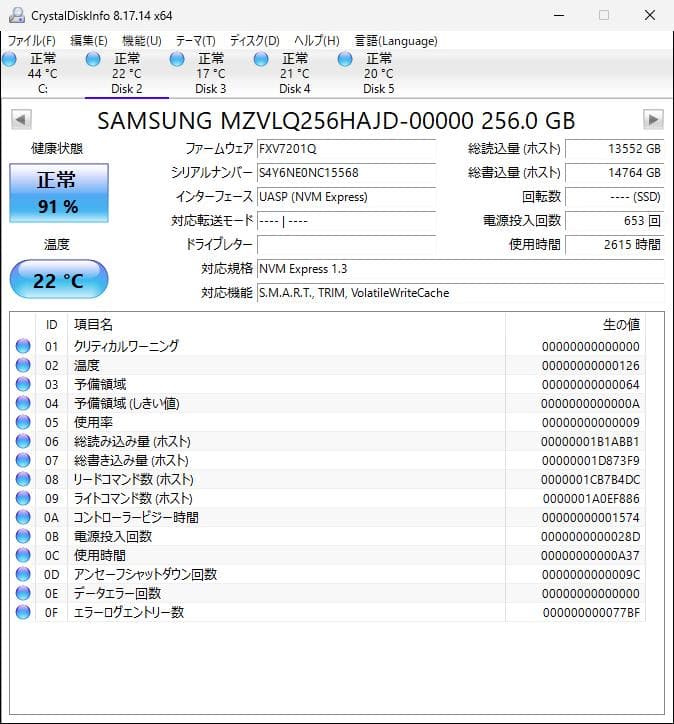
Task: Click the 22 °C temperature button
Action: click(59, 279)
